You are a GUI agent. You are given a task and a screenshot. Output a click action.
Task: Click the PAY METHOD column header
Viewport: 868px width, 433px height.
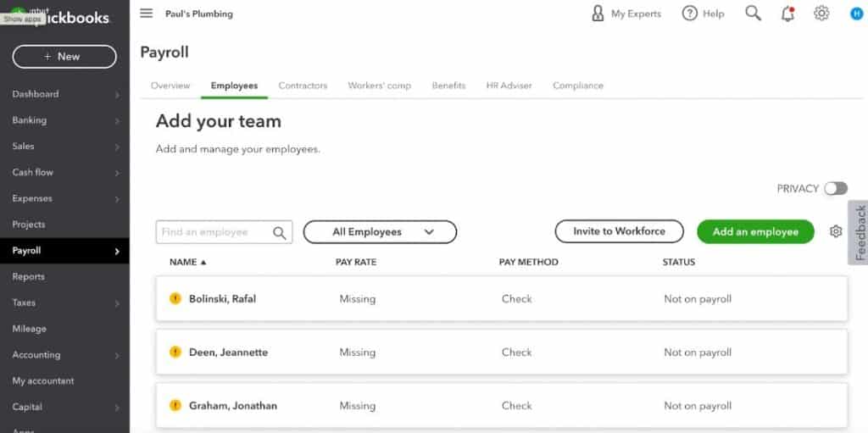coord(529,262)
